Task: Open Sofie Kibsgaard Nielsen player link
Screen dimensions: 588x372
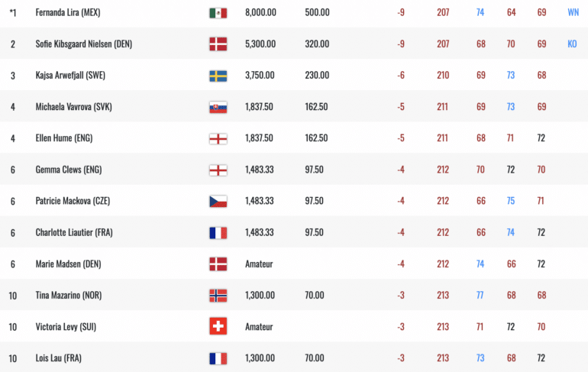Action: pos(84,44)
